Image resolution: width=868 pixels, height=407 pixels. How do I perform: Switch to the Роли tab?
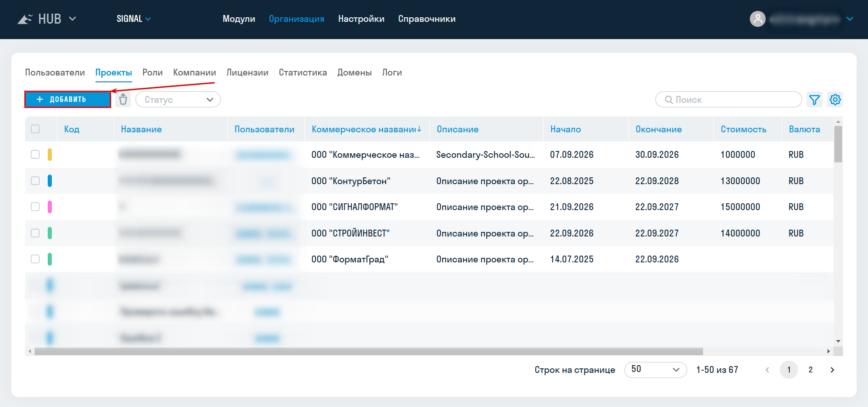tap(153, 73)
